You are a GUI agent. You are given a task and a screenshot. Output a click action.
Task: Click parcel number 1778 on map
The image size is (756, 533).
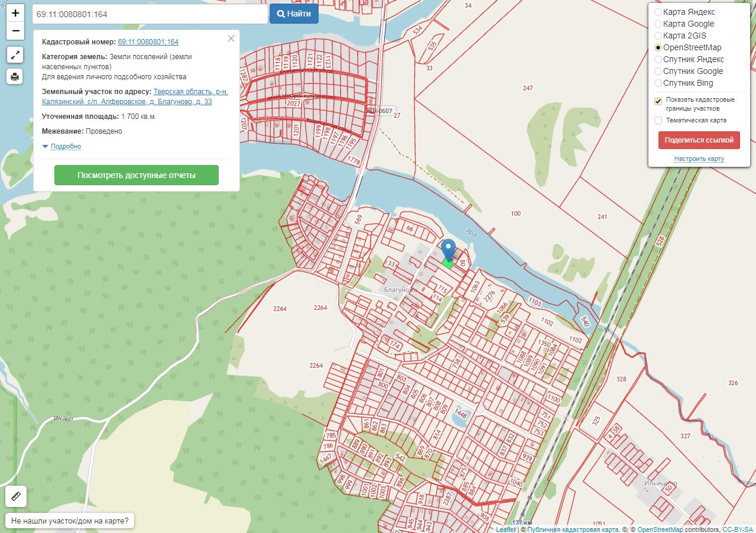(x=354, y=161)
